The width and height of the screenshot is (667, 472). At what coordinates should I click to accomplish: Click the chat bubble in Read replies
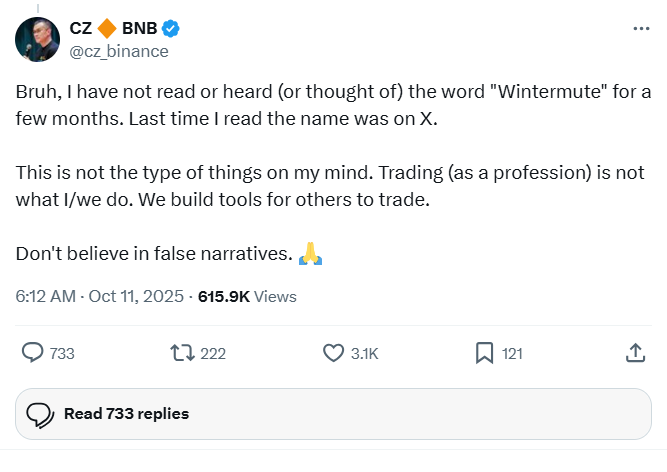pos(40,414)
